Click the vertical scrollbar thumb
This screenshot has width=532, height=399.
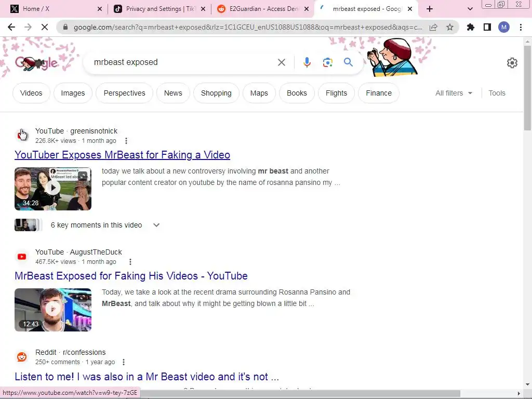[527, 87]
